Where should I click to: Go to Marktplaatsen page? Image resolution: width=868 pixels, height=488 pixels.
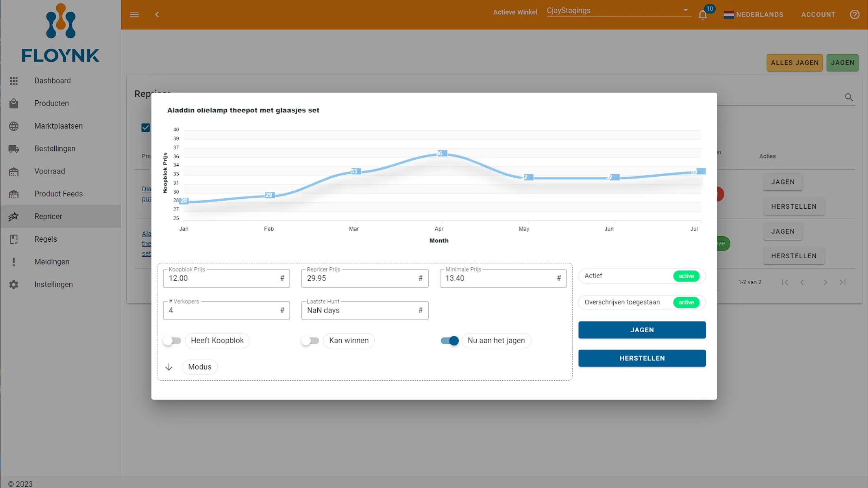point(60,126)
